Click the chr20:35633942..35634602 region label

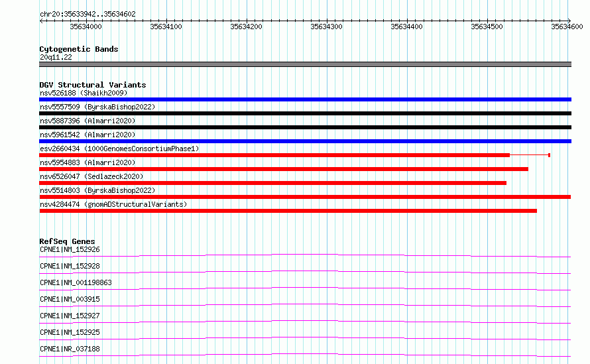pos(88,15)
